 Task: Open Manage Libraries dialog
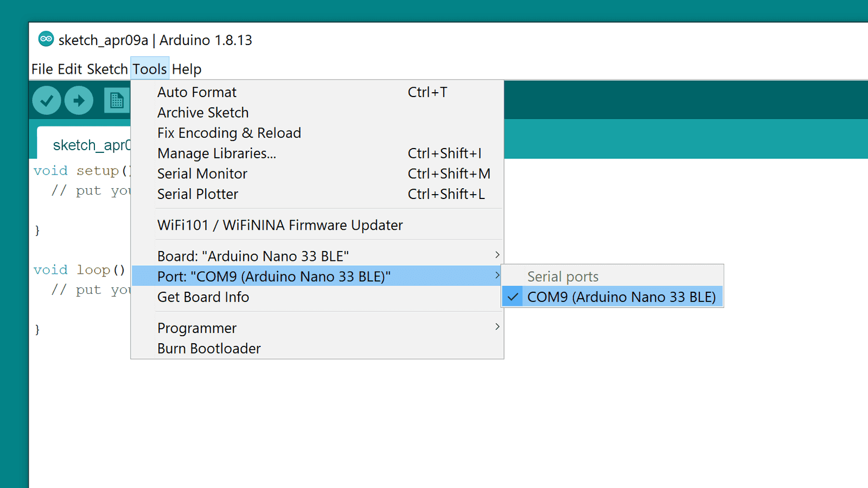coord(216,153)
